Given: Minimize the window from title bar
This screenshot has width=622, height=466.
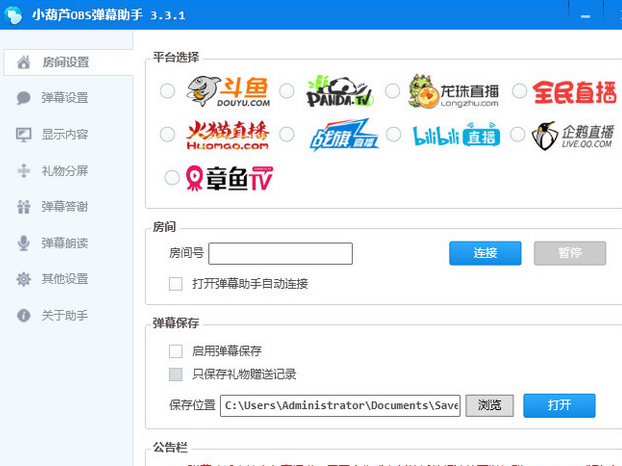Looking at the screenshot, I should [x=586, y=16].
